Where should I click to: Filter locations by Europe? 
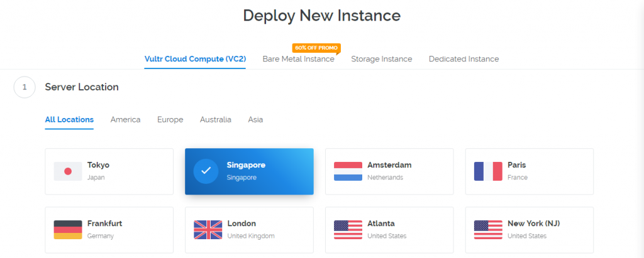coord(170,120)
